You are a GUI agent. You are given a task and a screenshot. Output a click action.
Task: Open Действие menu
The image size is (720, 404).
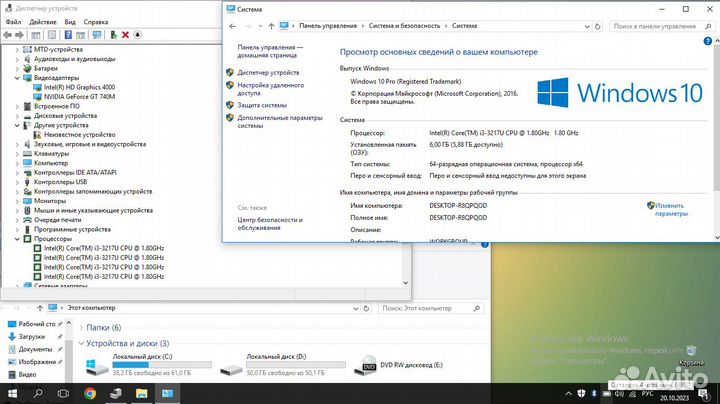(x=43, y=22)
